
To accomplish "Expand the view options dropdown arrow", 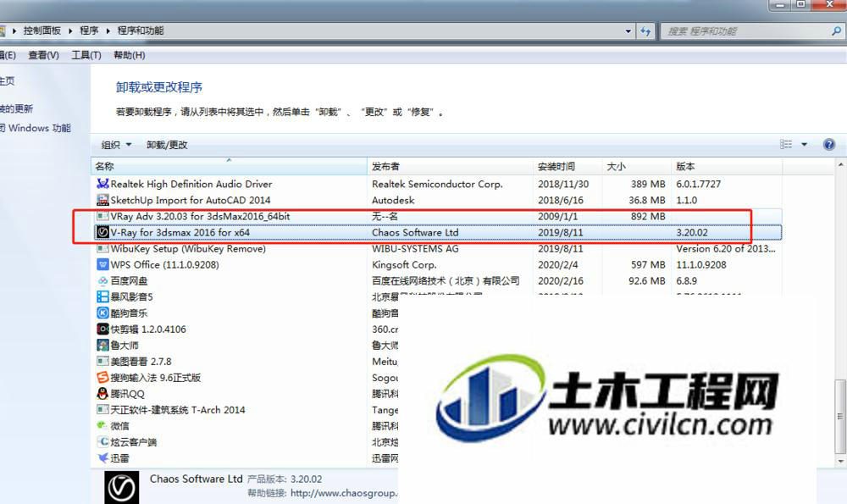I will coord(804,144).
